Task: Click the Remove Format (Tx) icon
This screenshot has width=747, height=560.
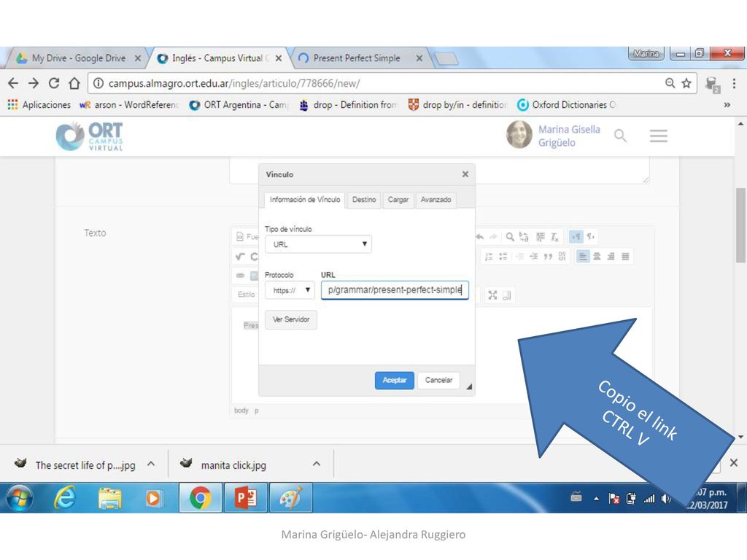Action: pyautogui.click(x=554, y=237)
